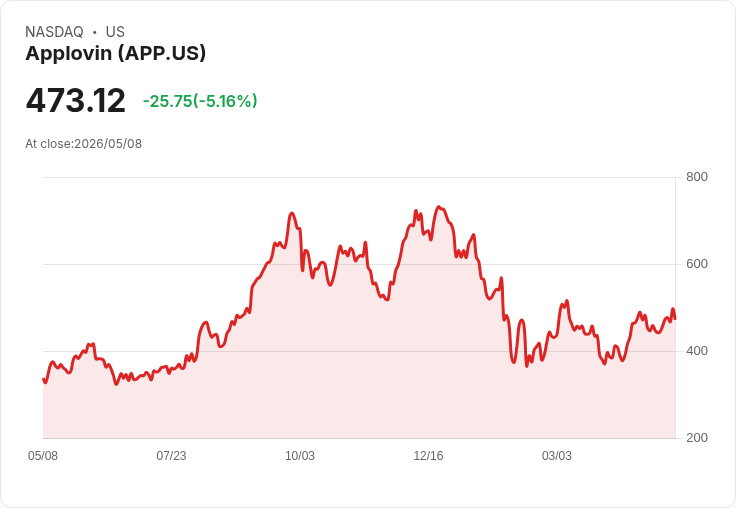This screenshot has width=736, height=508.
Task: Click the Applovin (APP.US) stock title
Action: coord(115,53)
